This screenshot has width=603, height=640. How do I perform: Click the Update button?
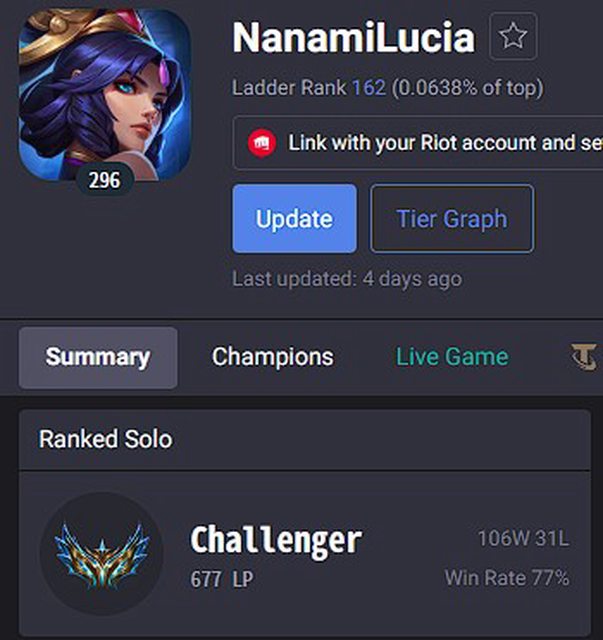click(294, 218)
